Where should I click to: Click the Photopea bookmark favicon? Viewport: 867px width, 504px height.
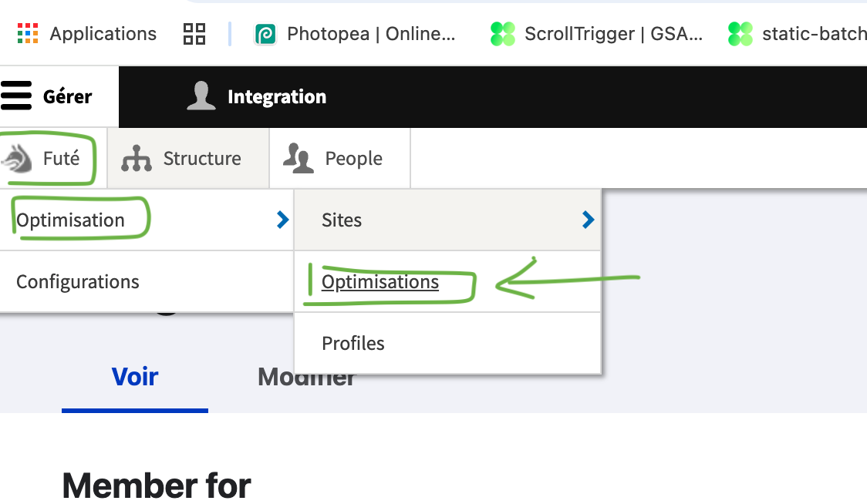265,34
